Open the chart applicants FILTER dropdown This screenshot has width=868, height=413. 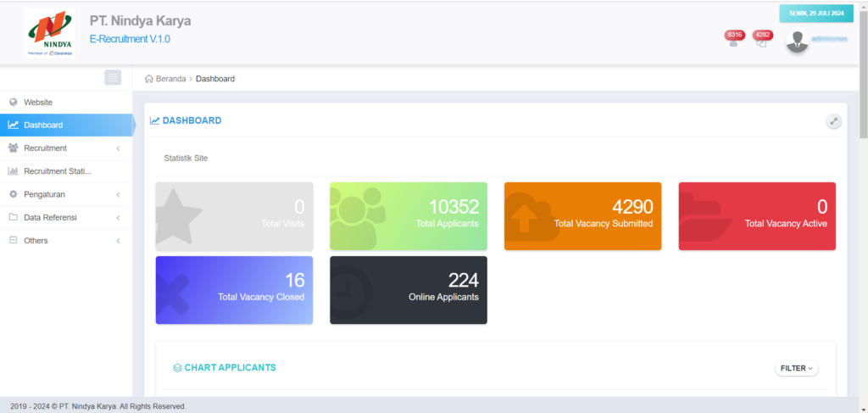tap(796, 368)
